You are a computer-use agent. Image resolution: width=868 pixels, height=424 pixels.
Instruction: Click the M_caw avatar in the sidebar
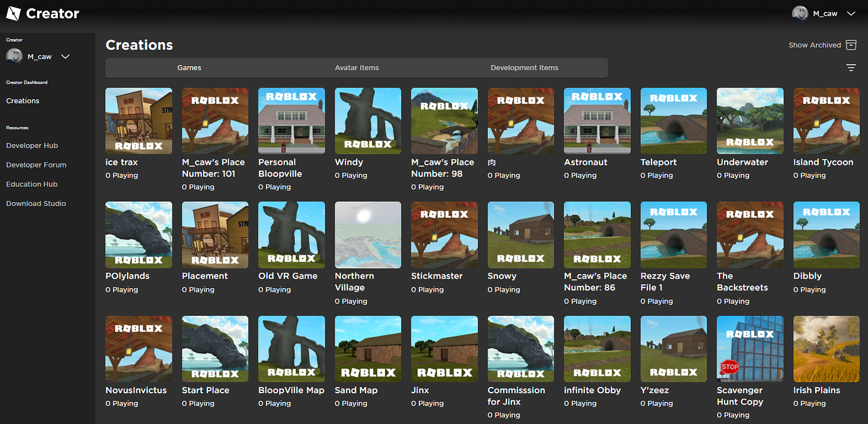(x=14, y=56)
